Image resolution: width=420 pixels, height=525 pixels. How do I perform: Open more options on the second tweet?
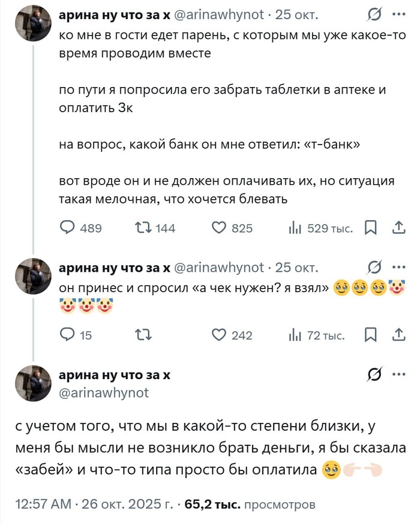pyautogui.click(x=397, y=268)
